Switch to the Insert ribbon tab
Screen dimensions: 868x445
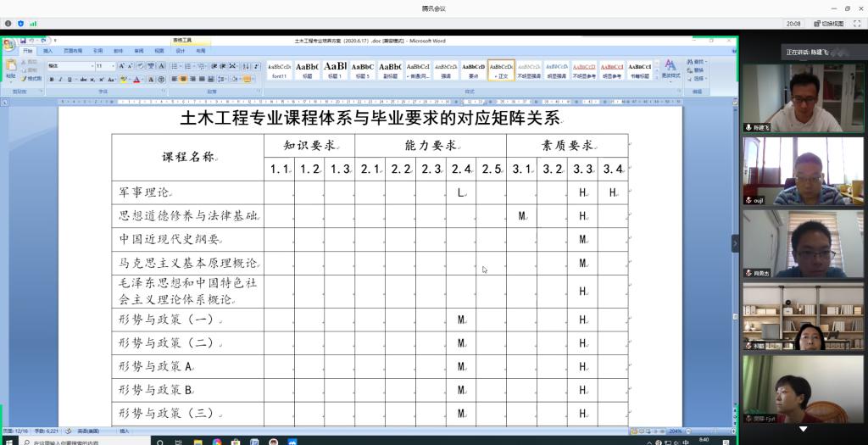pos(48,50)
